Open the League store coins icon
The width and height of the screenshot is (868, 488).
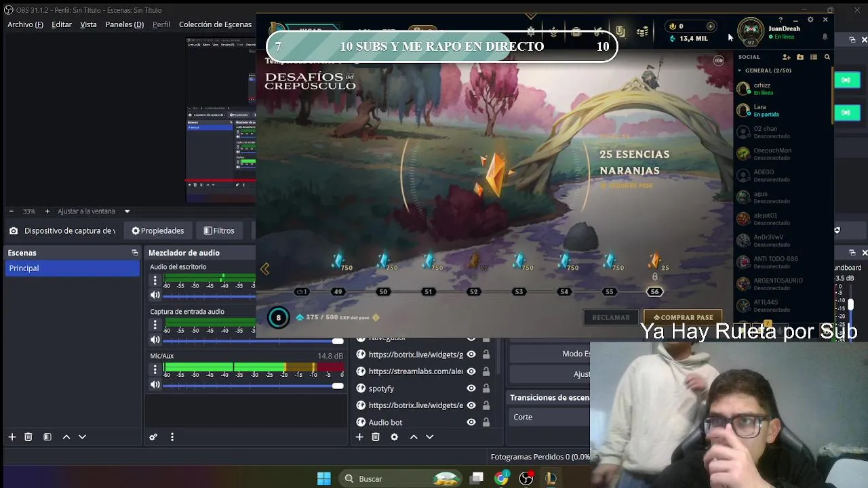(642, 31)
